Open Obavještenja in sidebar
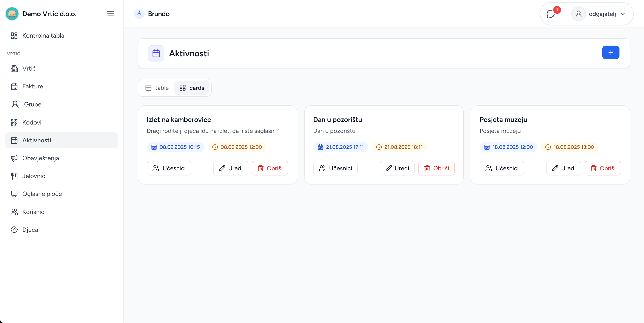The width and height of the screenshot is (644, 323). pos(62,158)
